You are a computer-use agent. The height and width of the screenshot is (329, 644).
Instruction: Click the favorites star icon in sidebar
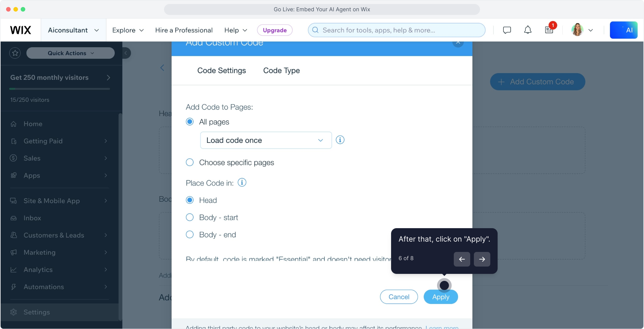click(15, 53)
